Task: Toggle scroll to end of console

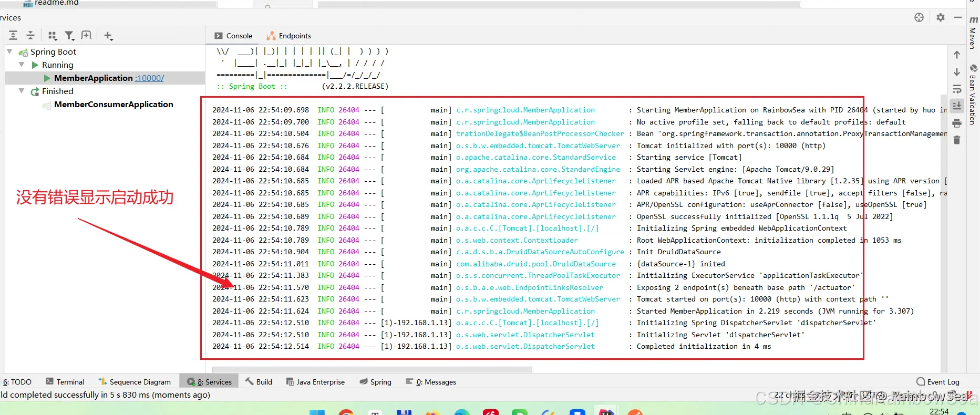Action: (x=957, y=106)
